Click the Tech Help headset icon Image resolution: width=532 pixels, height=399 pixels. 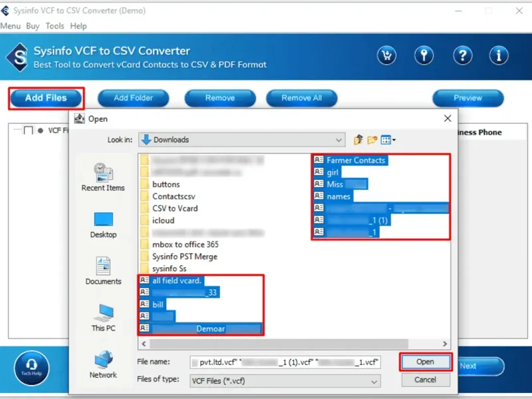tap(31, 368)
